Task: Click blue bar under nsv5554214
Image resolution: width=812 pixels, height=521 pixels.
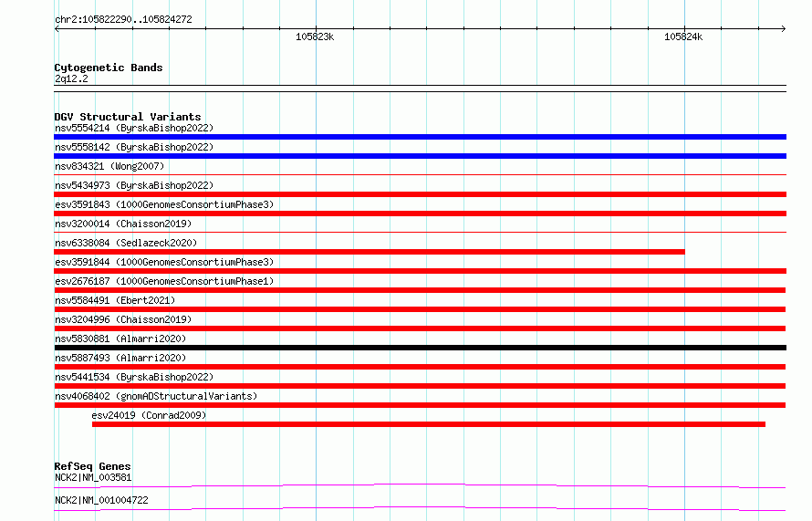Action: [420, 137]
